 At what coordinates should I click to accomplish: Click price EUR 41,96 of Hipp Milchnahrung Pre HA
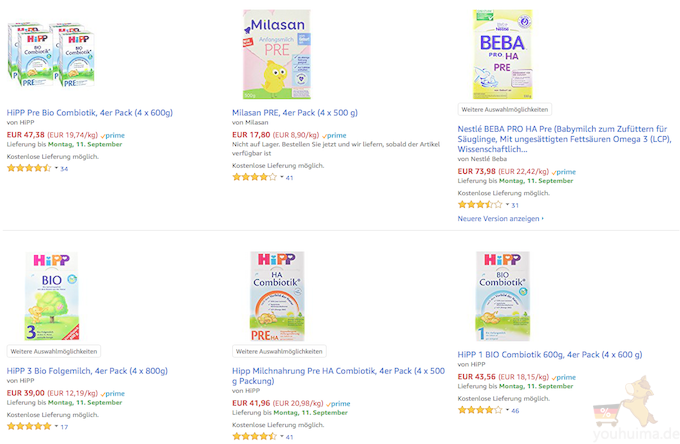point(251,403)
